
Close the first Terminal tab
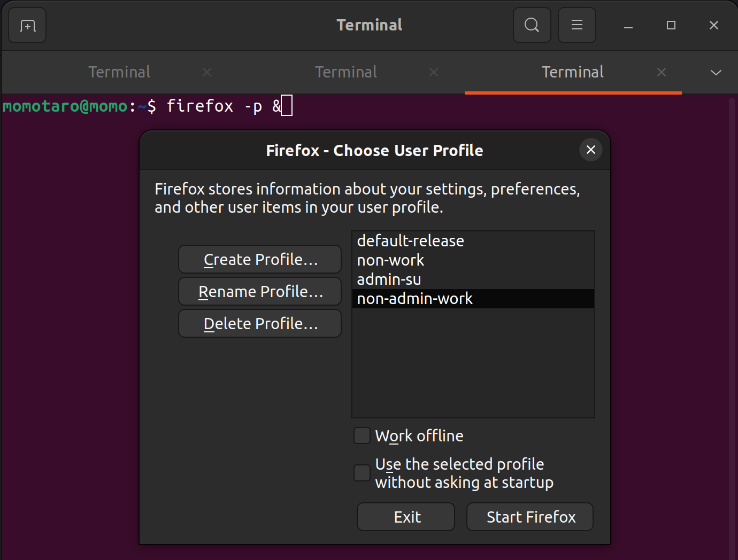[x=207, y=72]
